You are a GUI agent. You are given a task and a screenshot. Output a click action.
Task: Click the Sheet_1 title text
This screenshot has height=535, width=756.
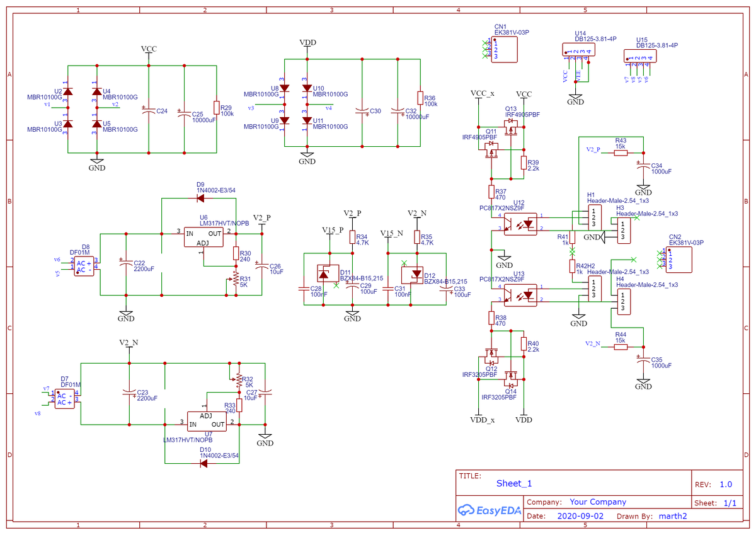[515, 484]
